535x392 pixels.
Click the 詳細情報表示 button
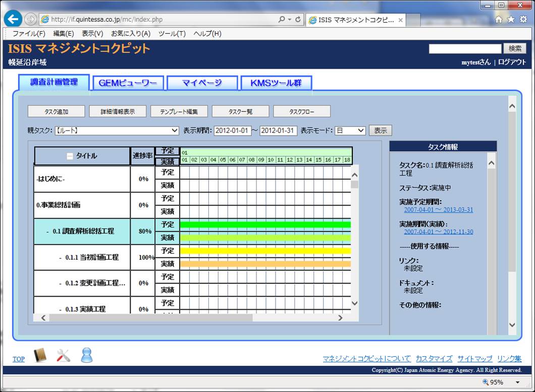click(118, 111)
